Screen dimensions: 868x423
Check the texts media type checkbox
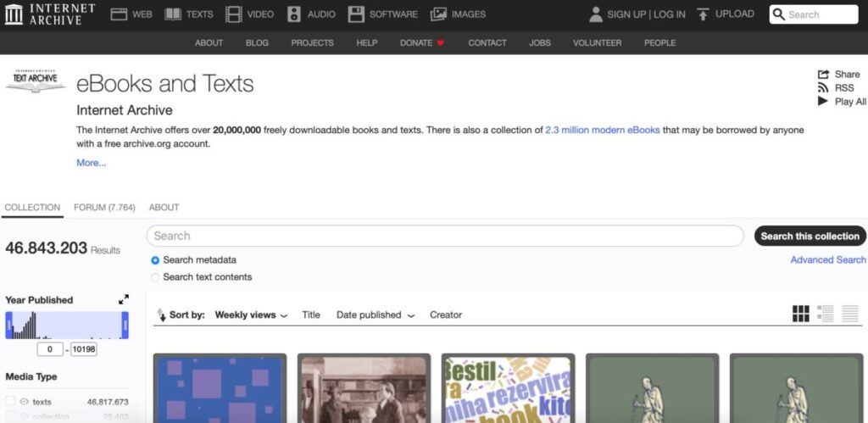(x=10, y=402)
